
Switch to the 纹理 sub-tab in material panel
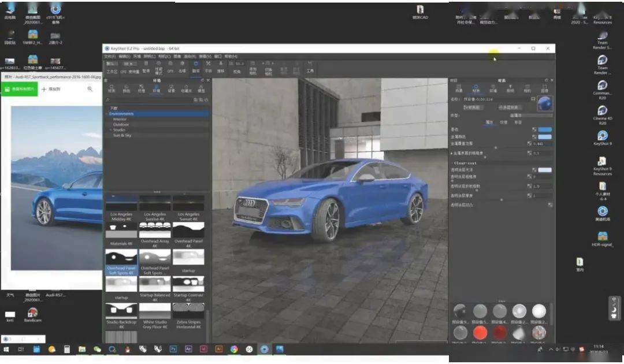pos(503,122)
